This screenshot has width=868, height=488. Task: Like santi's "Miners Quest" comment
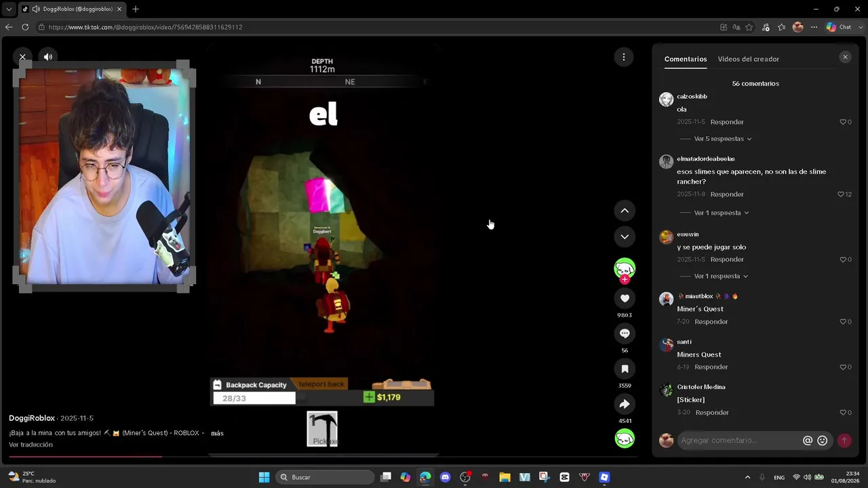tap(843, 367)
